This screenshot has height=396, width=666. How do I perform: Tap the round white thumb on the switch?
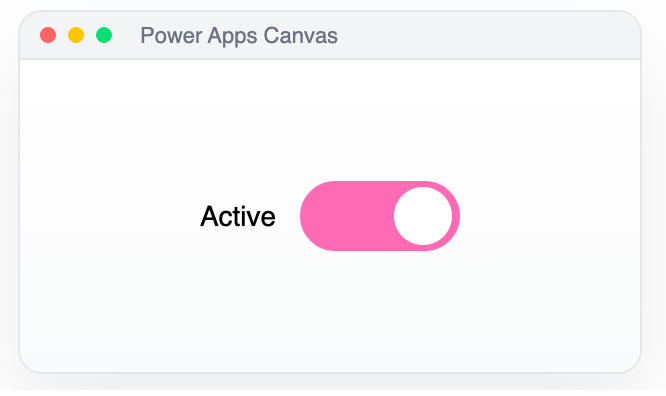423,216
